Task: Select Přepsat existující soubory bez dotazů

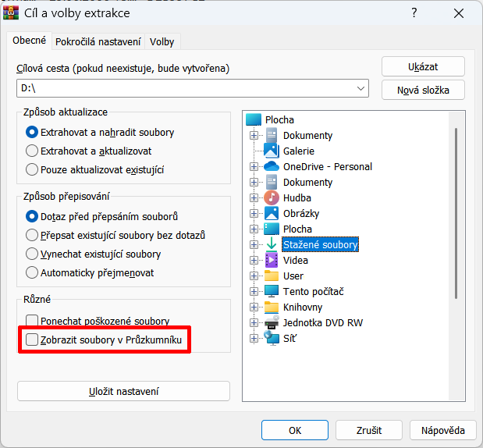Action: 33,235
